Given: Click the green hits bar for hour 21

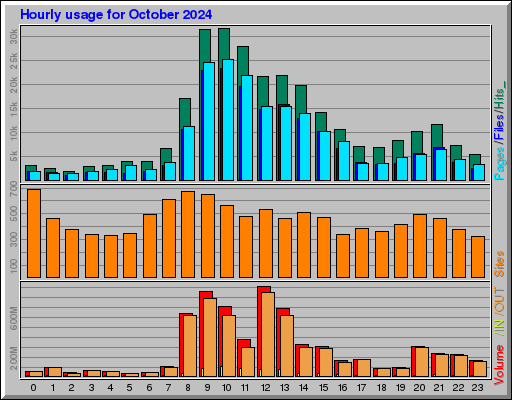Looking at the screenshot, I should point(437,135).
